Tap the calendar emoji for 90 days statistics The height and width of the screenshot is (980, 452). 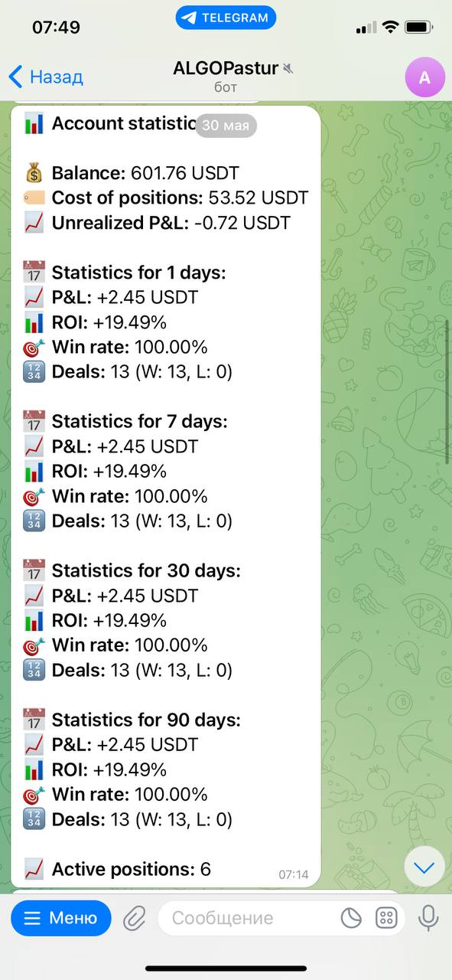pyautogui.click(x=34, y=720)
